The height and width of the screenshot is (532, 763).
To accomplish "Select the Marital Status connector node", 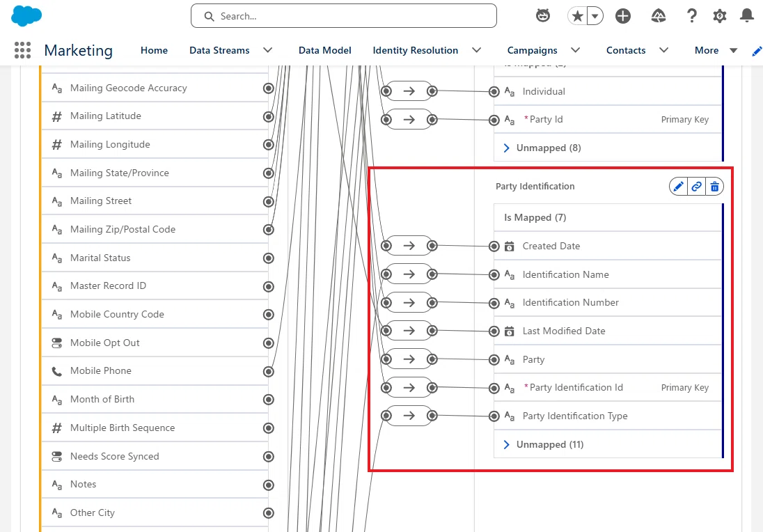I will [x=269, y=258].
